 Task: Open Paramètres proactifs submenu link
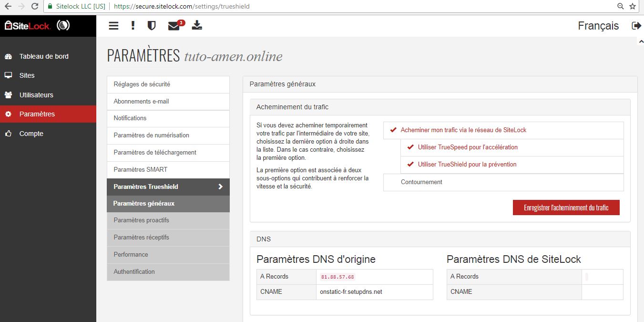[142, 220]
